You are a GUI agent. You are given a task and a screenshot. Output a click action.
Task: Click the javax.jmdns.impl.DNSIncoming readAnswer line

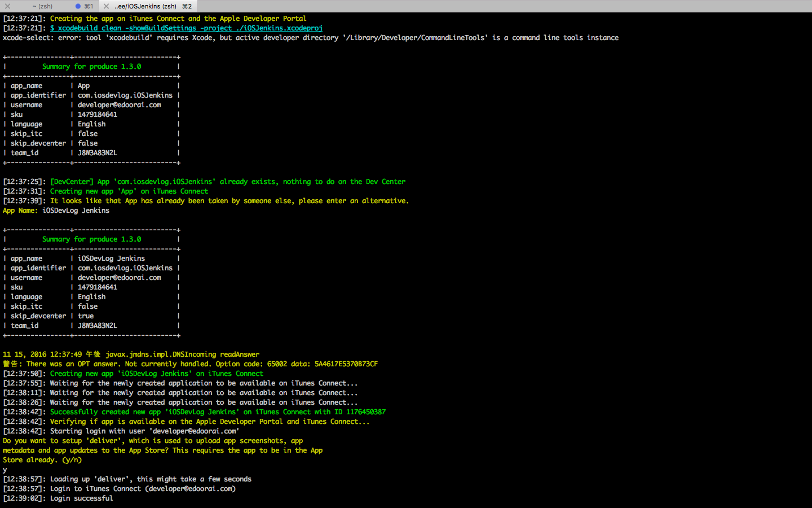pos(131,354)
